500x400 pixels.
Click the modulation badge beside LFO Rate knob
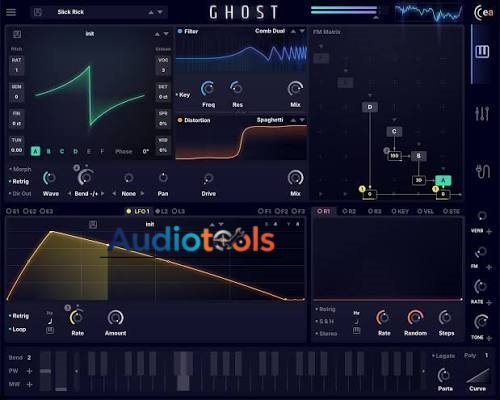click(68, 308)
